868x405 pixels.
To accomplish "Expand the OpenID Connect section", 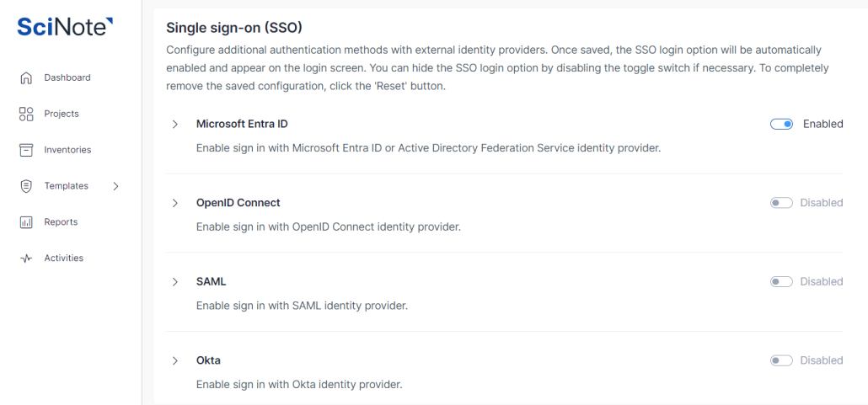I will click(x=175, y=203).
